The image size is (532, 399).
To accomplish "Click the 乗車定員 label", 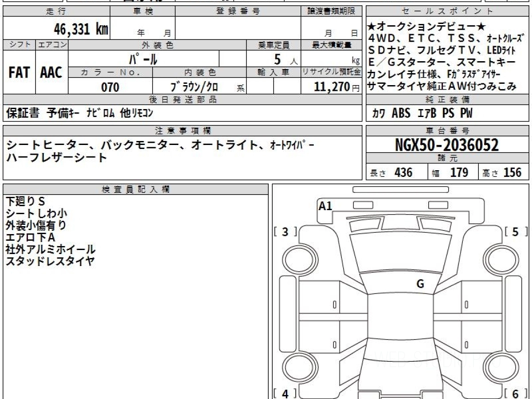I will (274, 45).
